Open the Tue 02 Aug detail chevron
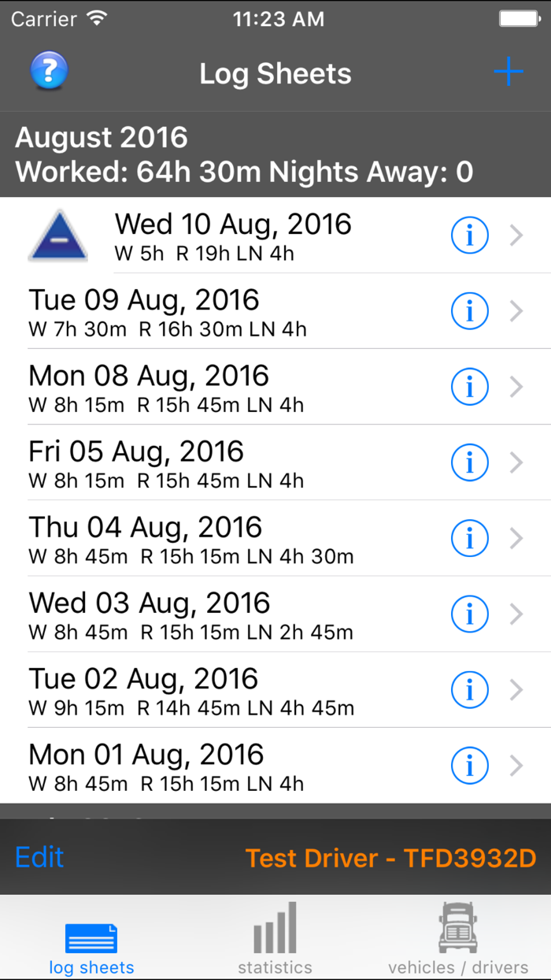The image size is (551, 980). click(517, 689)
